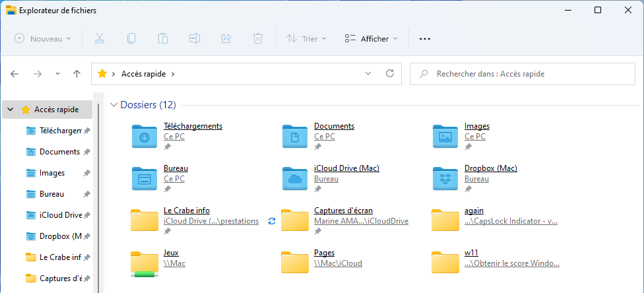Click the Le Crabe info name link
This screenshot has height=293, width=644.
coord(187,211)
